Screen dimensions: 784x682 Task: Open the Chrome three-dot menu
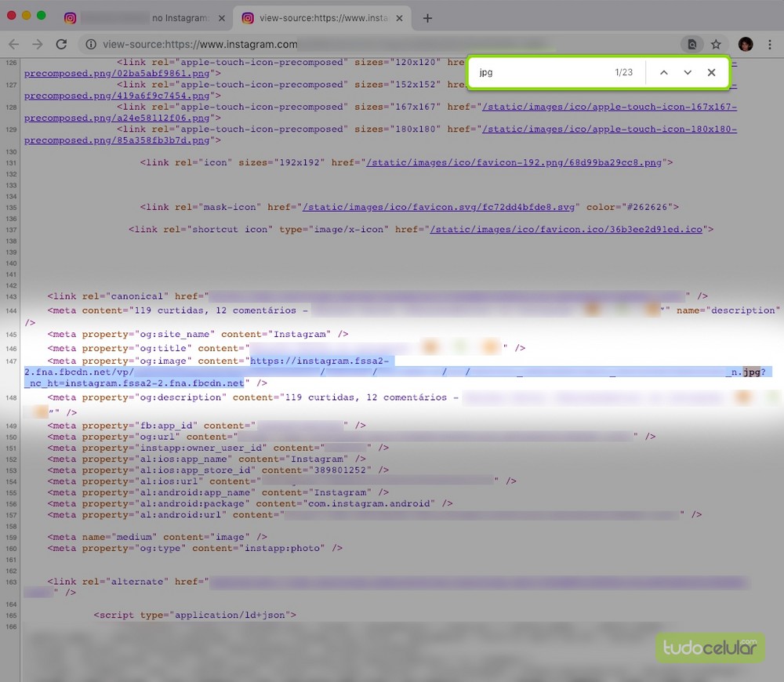coord(771,45)
